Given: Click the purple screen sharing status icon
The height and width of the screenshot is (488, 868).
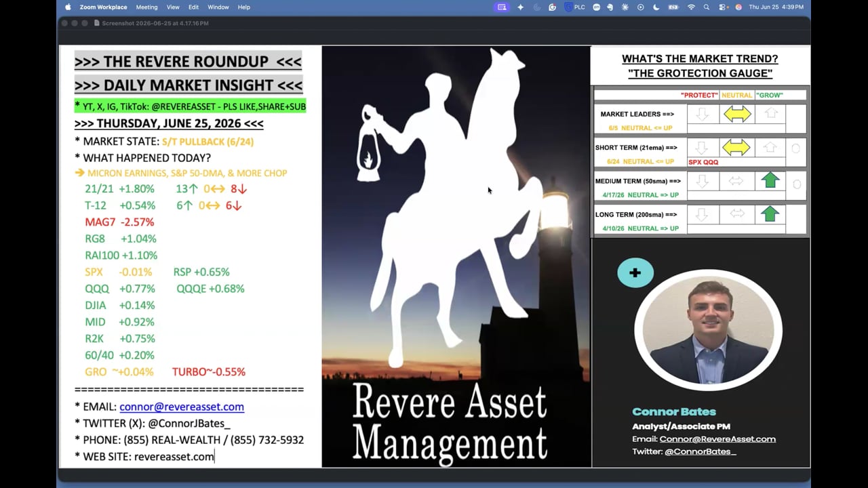Looking at the screenshot, I should tap(502, 7).
